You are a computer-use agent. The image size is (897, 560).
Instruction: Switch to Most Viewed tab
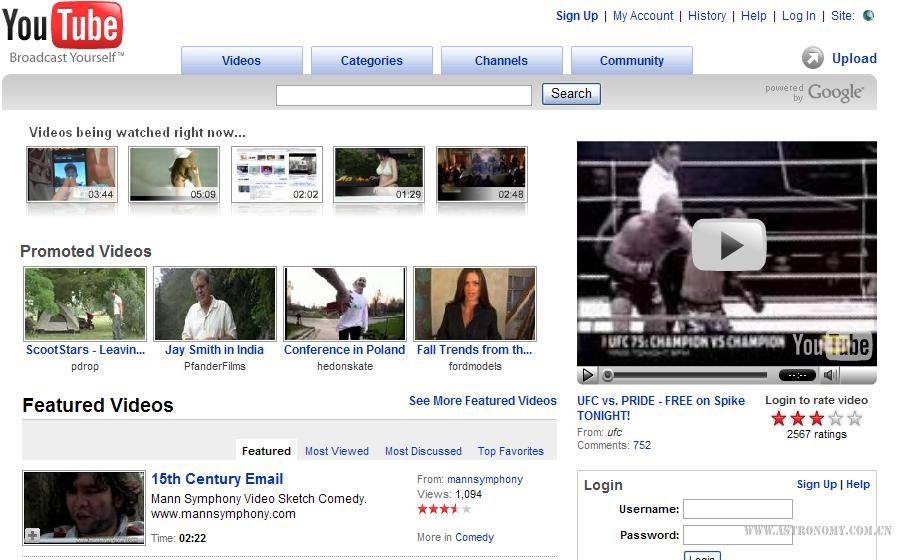(337, 451)
